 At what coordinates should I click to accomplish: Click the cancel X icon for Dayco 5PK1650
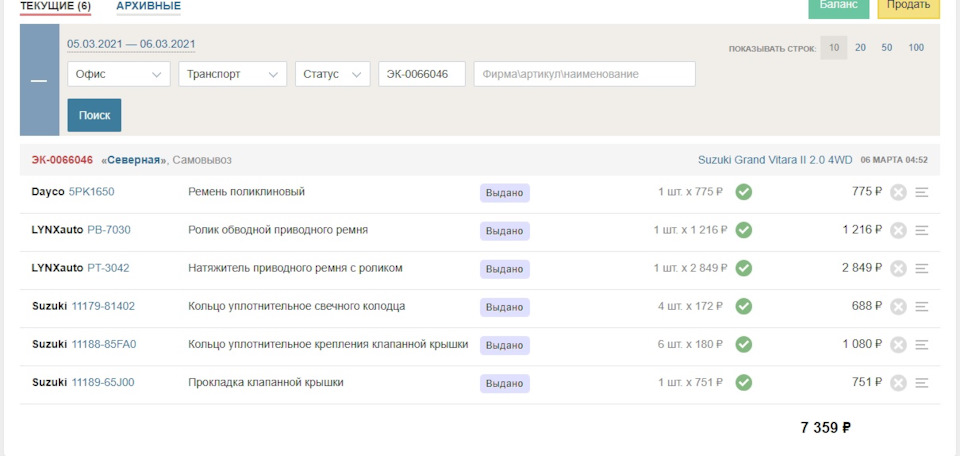coord(898,192)
